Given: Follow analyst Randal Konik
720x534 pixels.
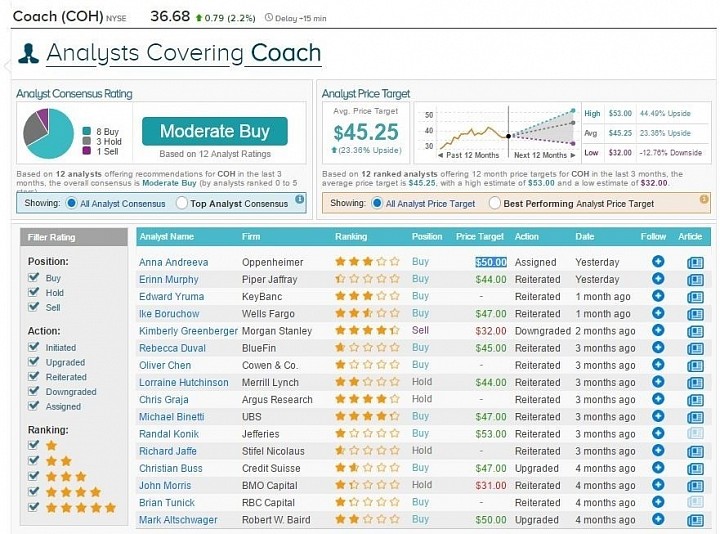Looking at the screenshot, I should click(x=658, y=433).
